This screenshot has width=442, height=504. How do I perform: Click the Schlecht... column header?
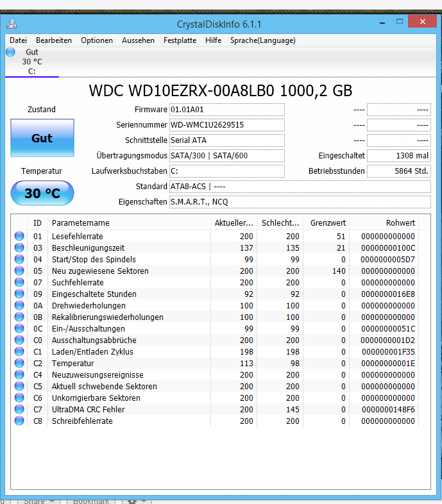pyautogui.click(x=280, y=223)
